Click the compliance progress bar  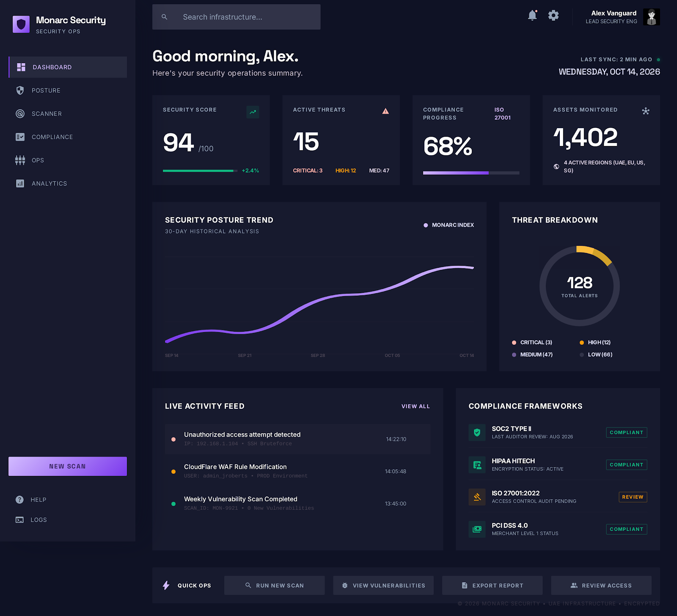(471, 173)
